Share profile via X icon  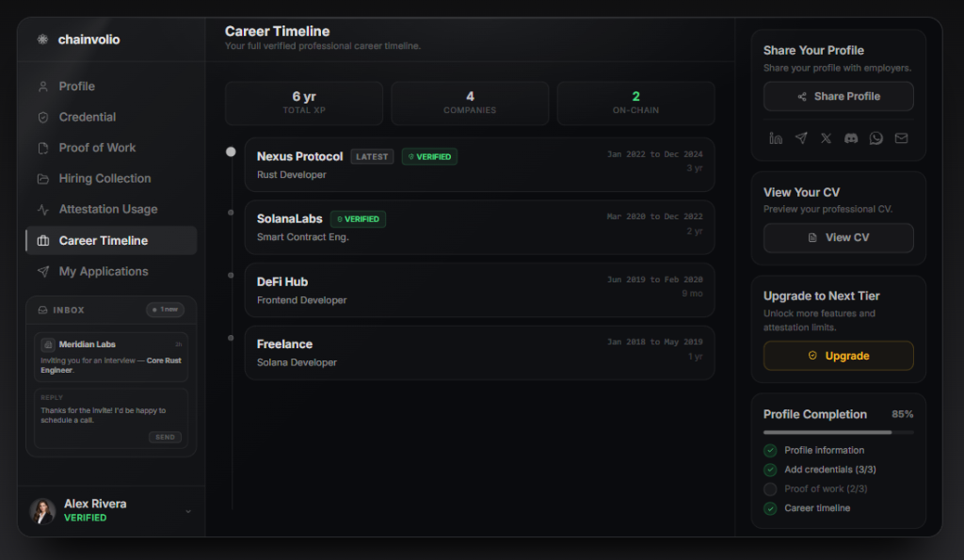point(826,138)
